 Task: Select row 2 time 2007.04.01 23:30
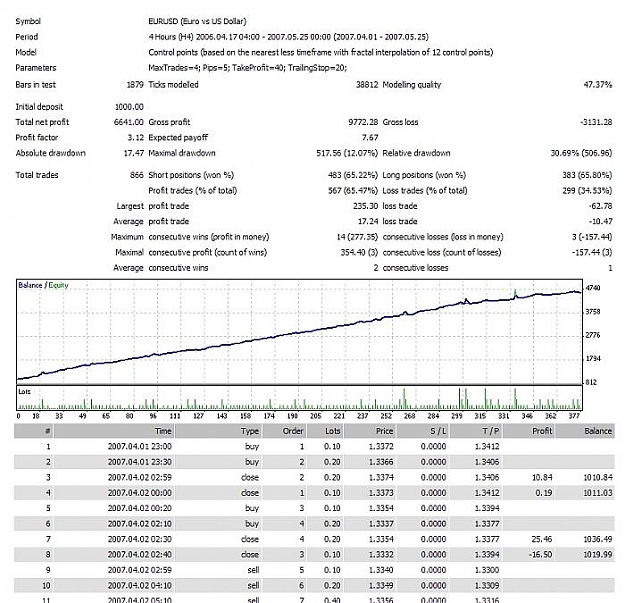click(140, 462)
